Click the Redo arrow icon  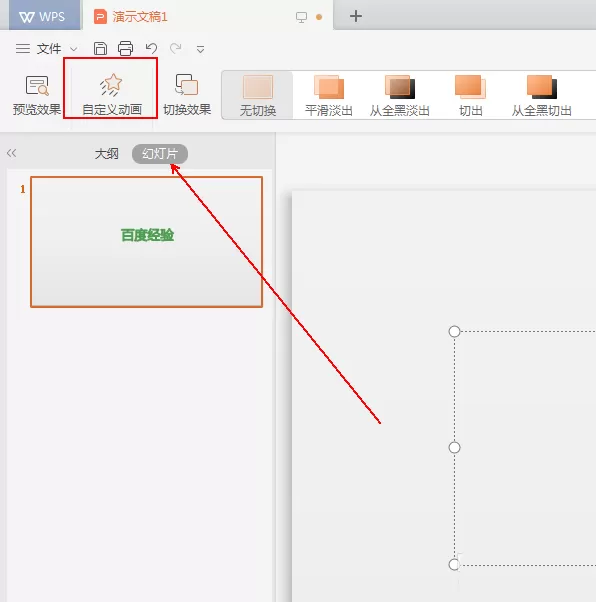click(175, 48)
